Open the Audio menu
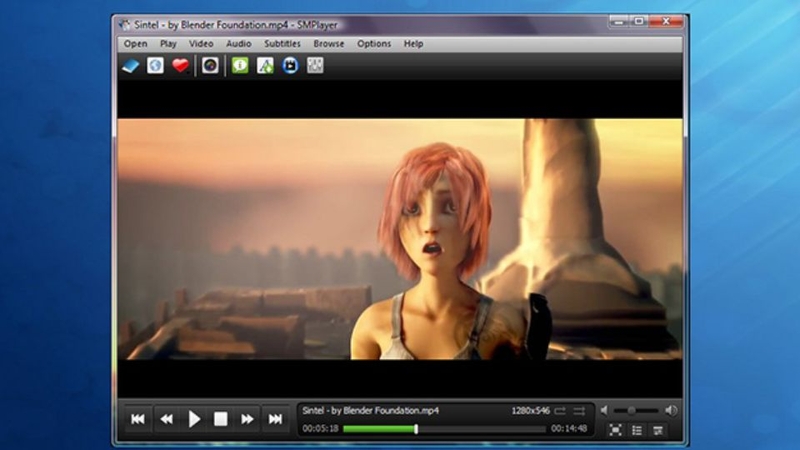This screenshot has width=800, height=450. coord(238,44)
